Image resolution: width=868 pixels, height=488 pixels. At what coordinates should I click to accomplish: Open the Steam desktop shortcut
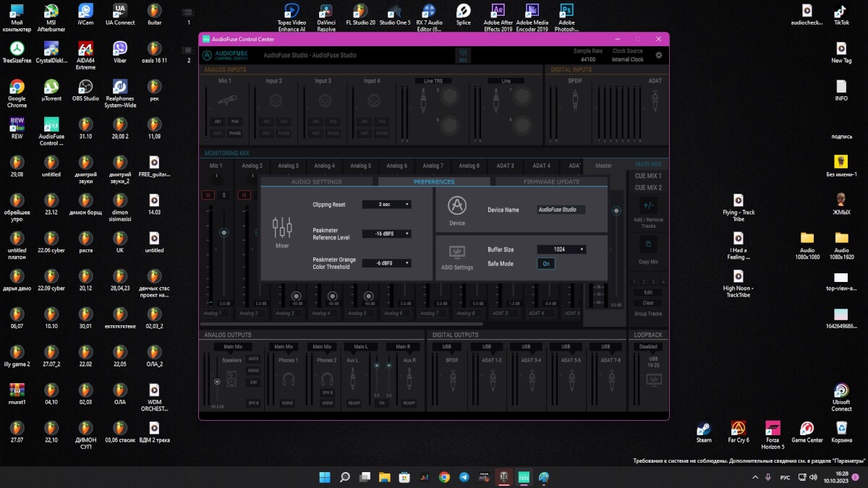click(703, 431)
